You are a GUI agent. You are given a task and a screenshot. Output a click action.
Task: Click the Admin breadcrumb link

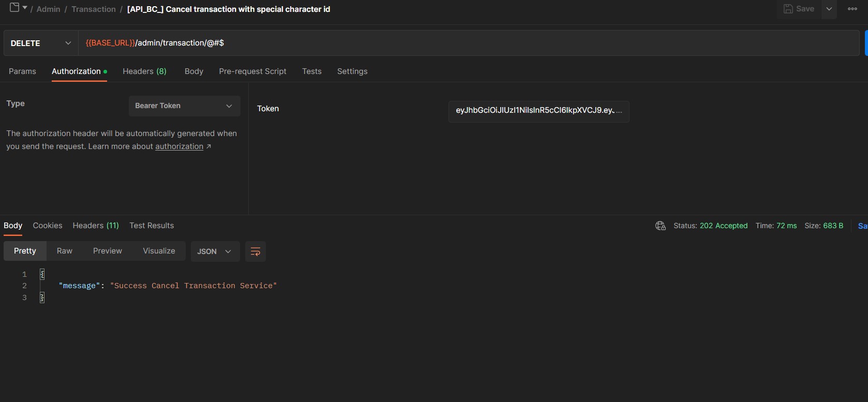click(x=48, y=9)
